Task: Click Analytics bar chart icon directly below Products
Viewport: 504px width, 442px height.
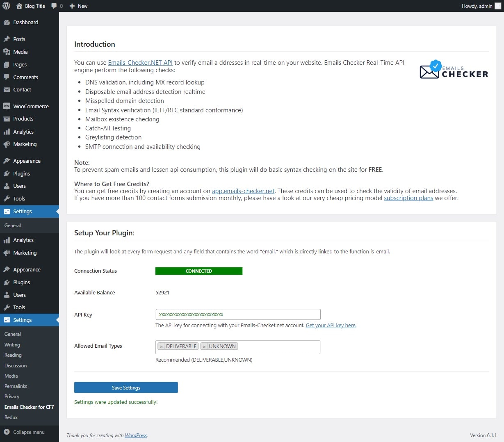Action: point(7,132)
